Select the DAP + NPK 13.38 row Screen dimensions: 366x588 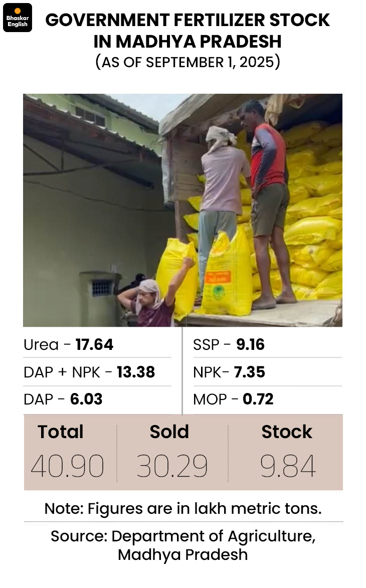[89, 372]
